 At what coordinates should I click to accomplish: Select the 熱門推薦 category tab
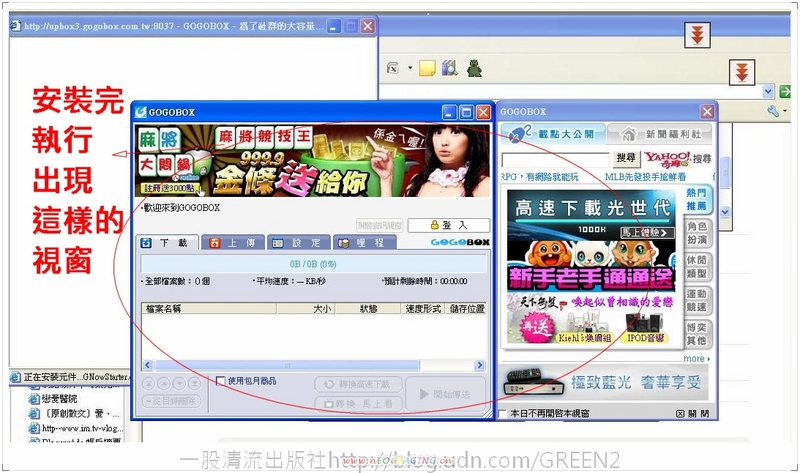click(697, 200)
